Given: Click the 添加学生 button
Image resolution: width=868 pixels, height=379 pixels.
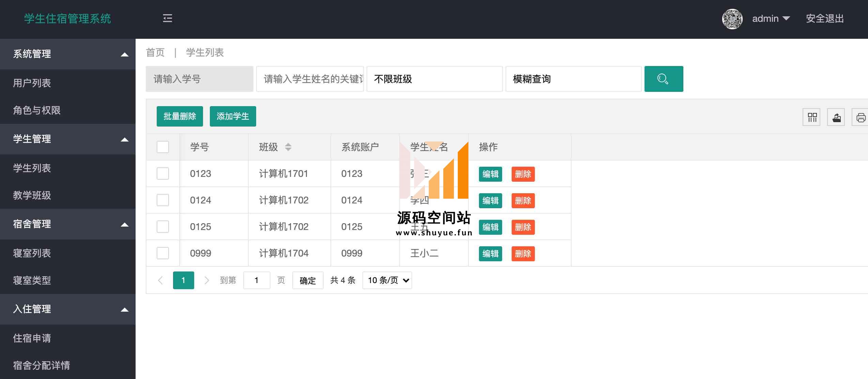Looking at the screenshot, I should click(x=233, y=116).
